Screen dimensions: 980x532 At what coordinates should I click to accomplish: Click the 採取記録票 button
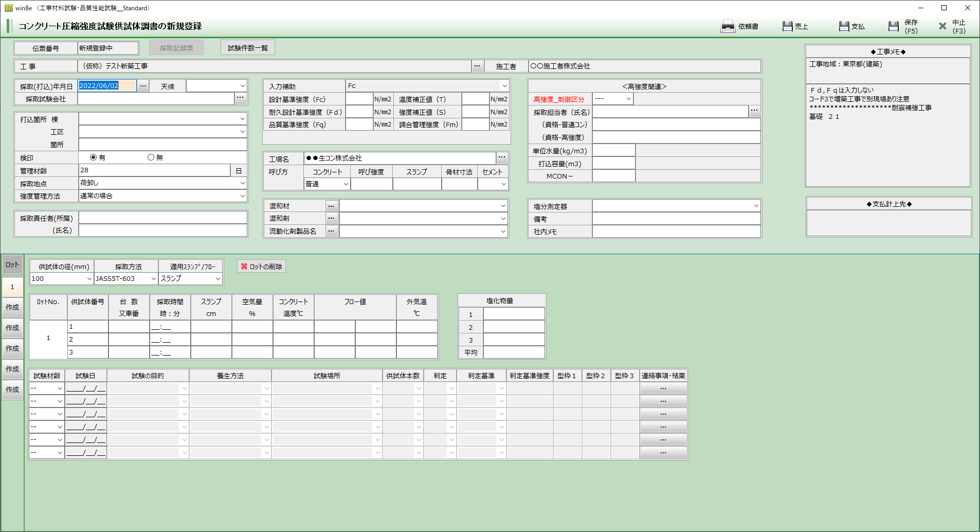pyautogui.click(x=176, y=48)
